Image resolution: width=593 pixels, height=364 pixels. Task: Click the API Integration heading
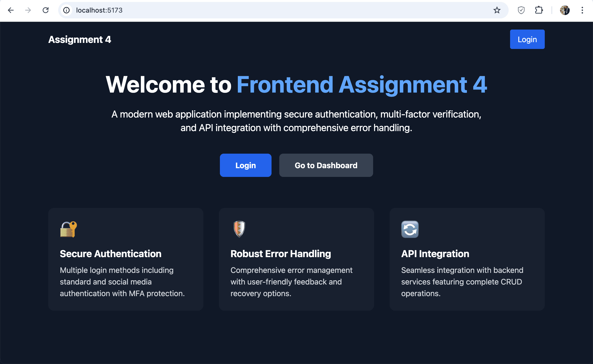tap(435, 254)
